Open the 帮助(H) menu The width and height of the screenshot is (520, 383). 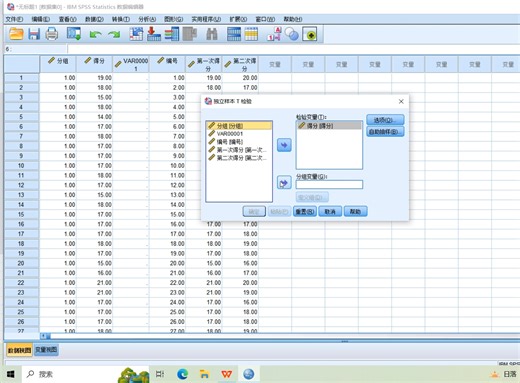click(293, 19)
